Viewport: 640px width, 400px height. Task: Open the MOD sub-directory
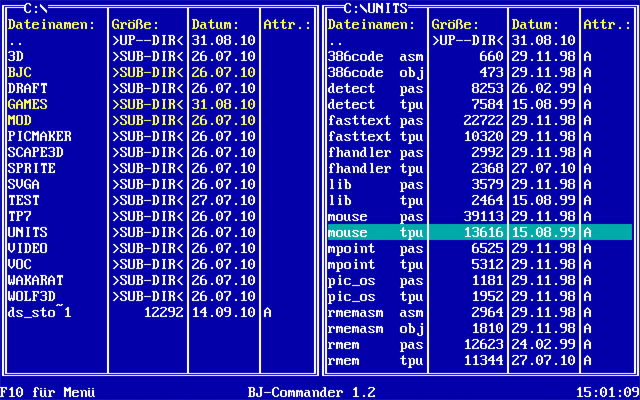pyautogui.click(x=20, y=120)
